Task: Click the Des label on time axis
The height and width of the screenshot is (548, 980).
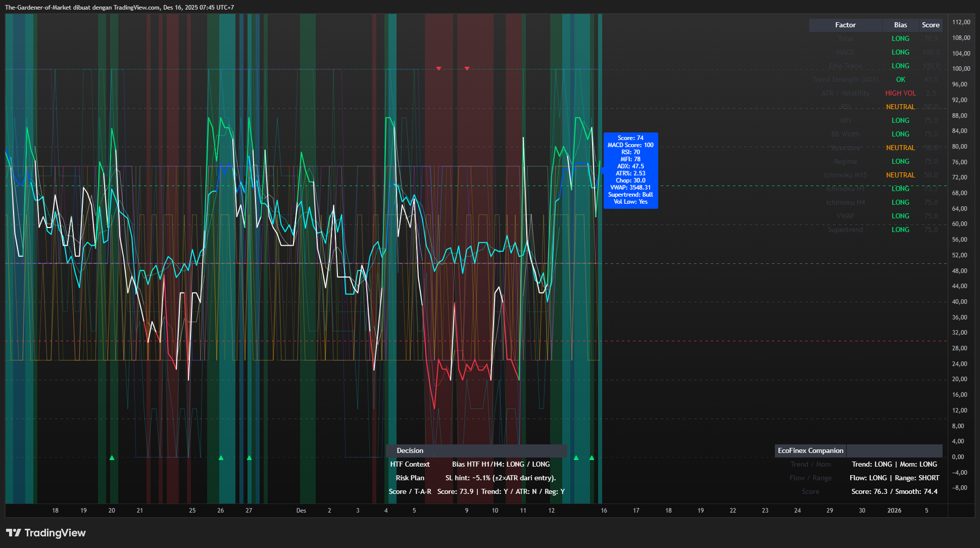Action: pyautogui.click(x=301, y=511)
